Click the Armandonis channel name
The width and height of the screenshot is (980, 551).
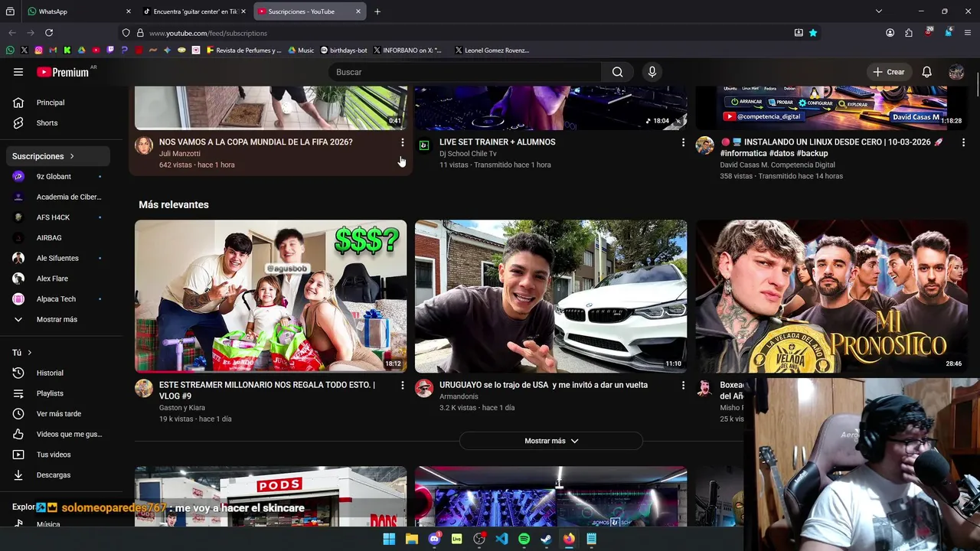459,396
